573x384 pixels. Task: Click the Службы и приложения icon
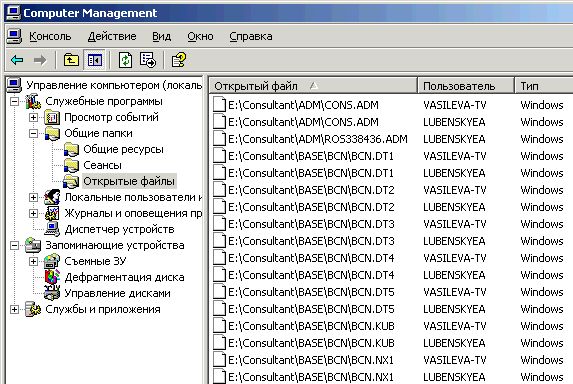33,309
